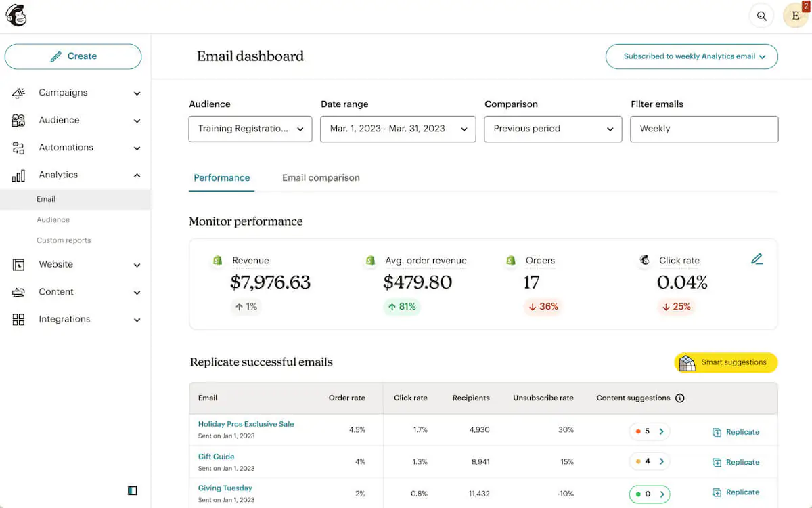The image size is (812, 508).
Task: Open the profile avatar with notification badge
Action: click(795, 15)
